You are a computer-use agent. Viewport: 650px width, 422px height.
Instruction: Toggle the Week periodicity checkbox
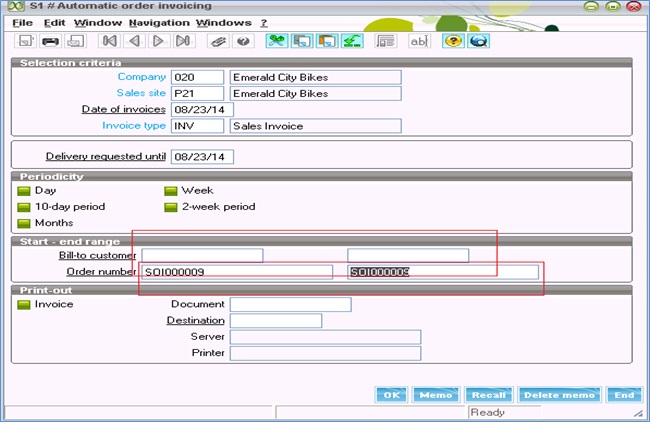pos(171,191)
